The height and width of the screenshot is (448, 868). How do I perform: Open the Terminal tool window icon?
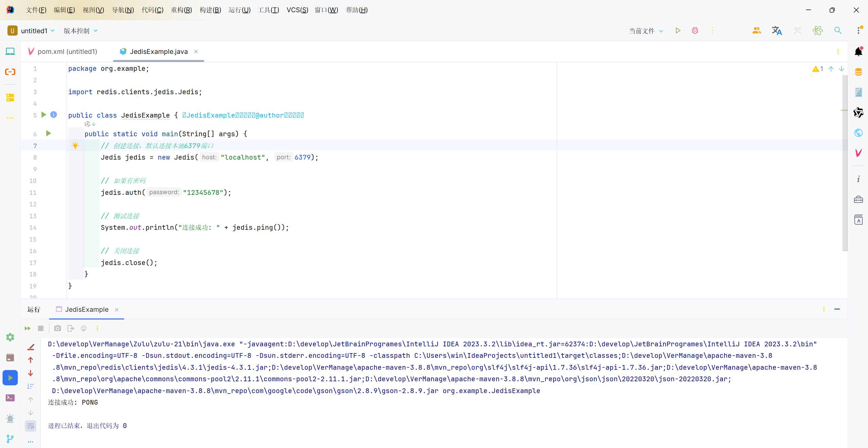pyautogui.click(x=10, y=398)
